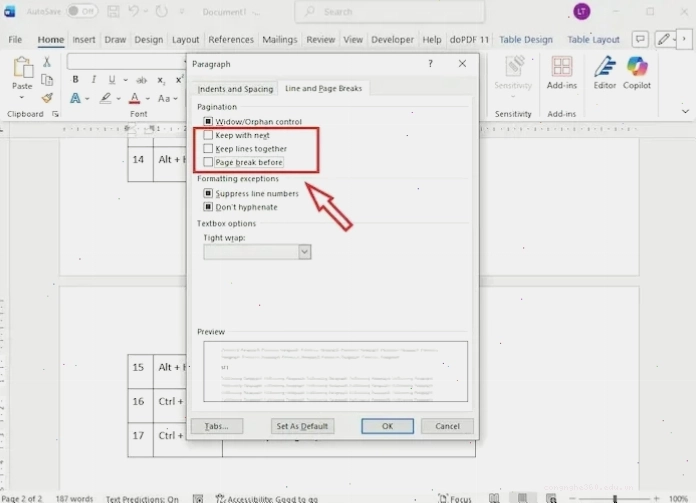The width and height of the screenshot is (696, 504).
Task: Select Web Layout view icon
Action: (x=551, y=498)
